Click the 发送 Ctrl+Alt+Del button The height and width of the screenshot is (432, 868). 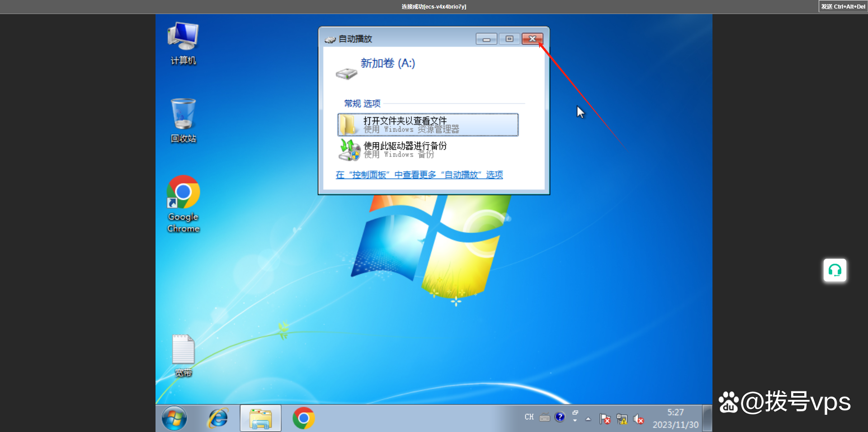coord(843,6)
